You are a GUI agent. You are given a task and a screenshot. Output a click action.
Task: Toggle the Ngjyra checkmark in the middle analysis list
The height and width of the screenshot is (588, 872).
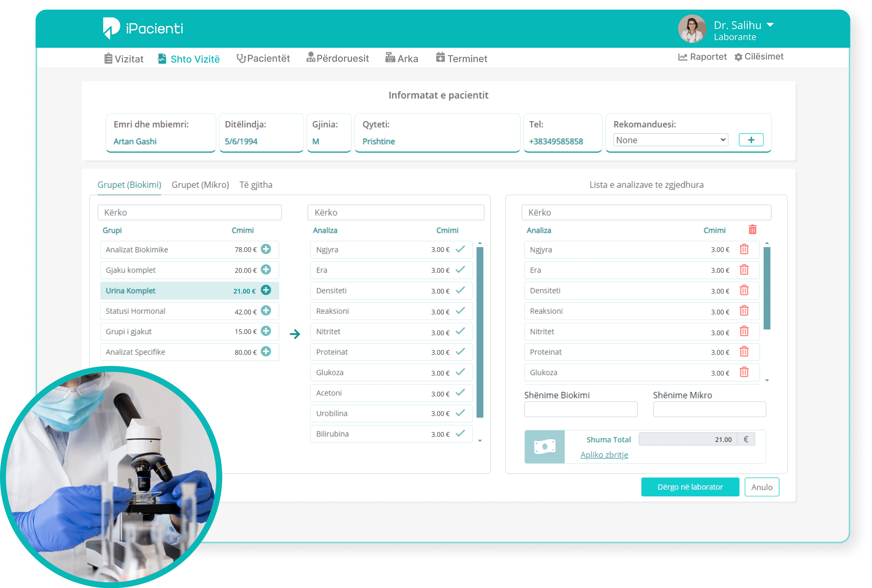pyautogui.click(x=460, y=249)
